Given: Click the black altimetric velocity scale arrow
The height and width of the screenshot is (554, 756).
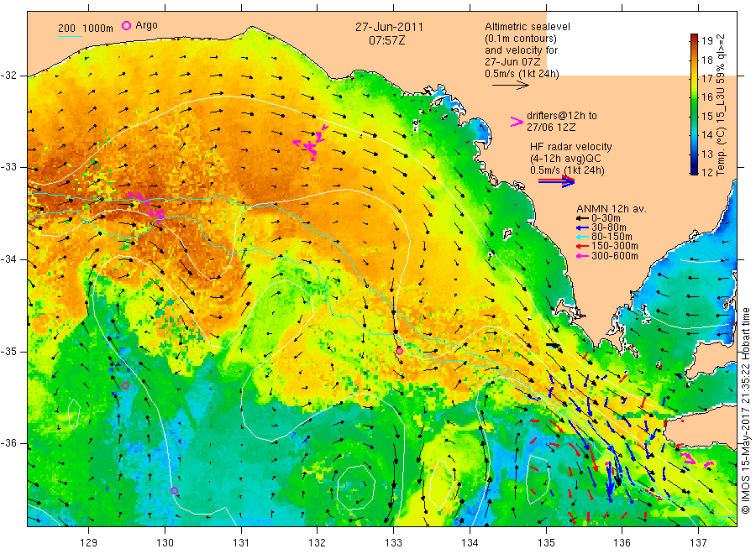Looking at the screenshot, I should coord(510,86).
